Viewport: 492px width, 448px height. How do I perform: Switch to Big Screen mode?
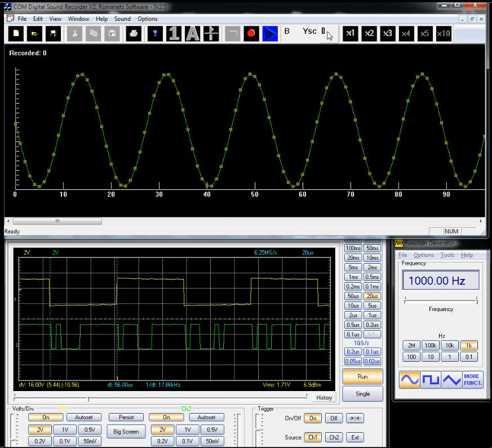[x=126, y=432]
